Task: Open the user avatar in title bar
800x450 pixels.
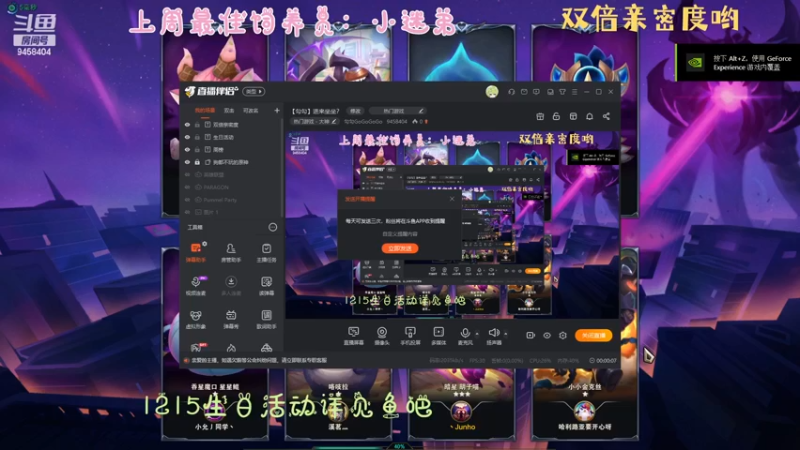Action: (x=492, y=92)
